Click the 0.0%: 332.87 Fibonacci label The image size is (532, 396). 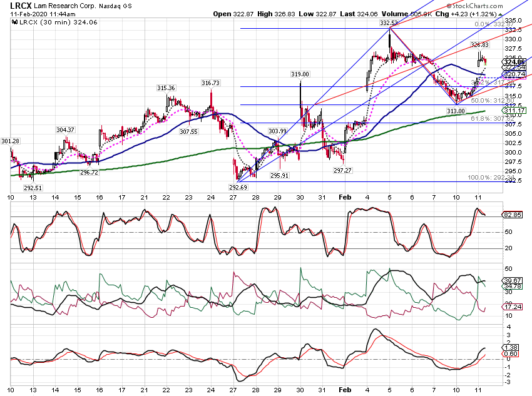tap(494, 24)
